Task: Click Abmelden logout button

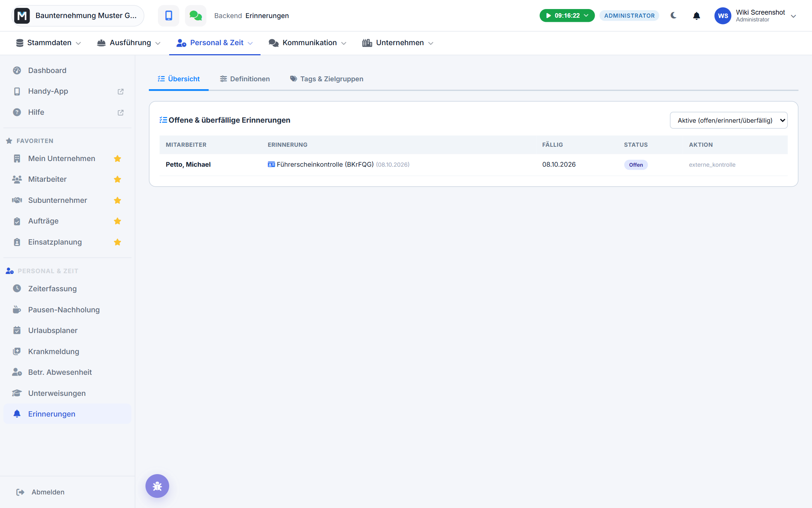Action: pyautogui.click(x=41, y=492)
